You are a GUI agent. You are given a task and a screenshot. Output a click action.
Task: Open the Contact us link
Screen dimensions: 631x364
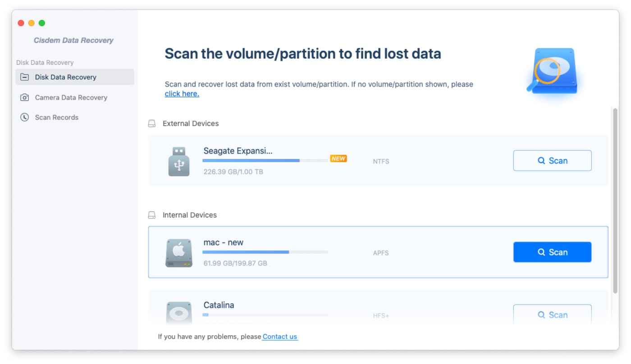click(x=279, y=337)
